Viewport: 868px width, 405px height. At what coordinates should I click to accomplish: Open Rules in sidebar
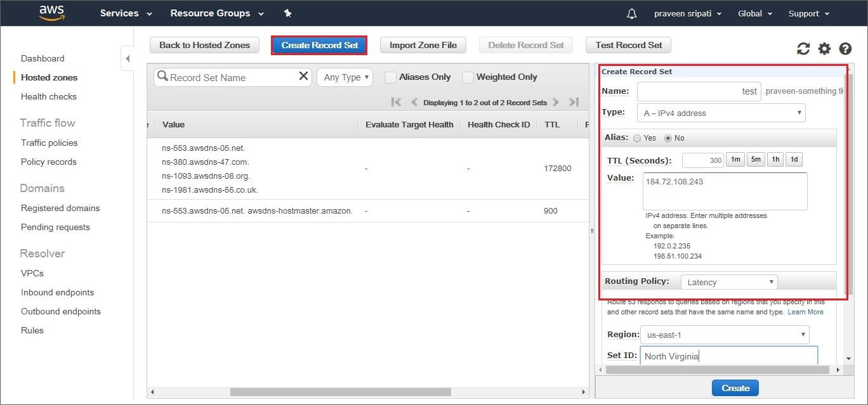click(32, 330)
